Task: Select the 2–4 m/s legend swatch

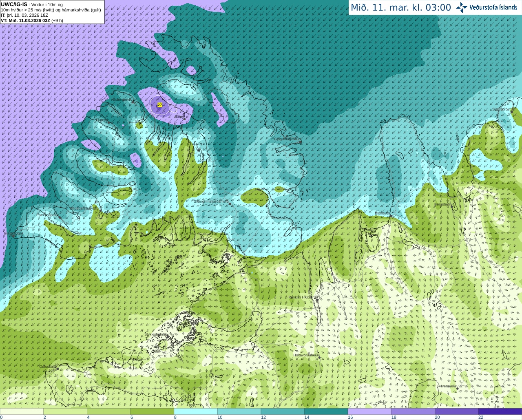Action: [65, 411]
